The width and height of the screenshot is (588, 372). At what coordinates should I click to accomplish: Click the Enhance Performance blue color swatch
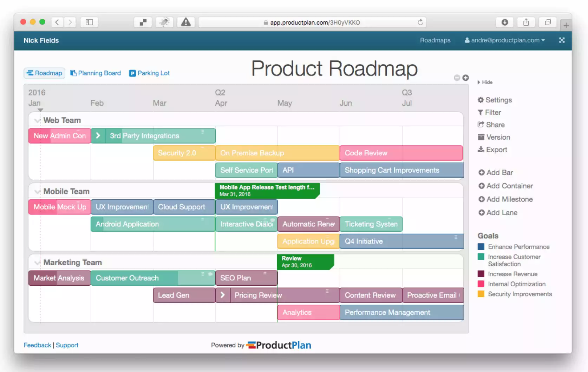[481, 247]
